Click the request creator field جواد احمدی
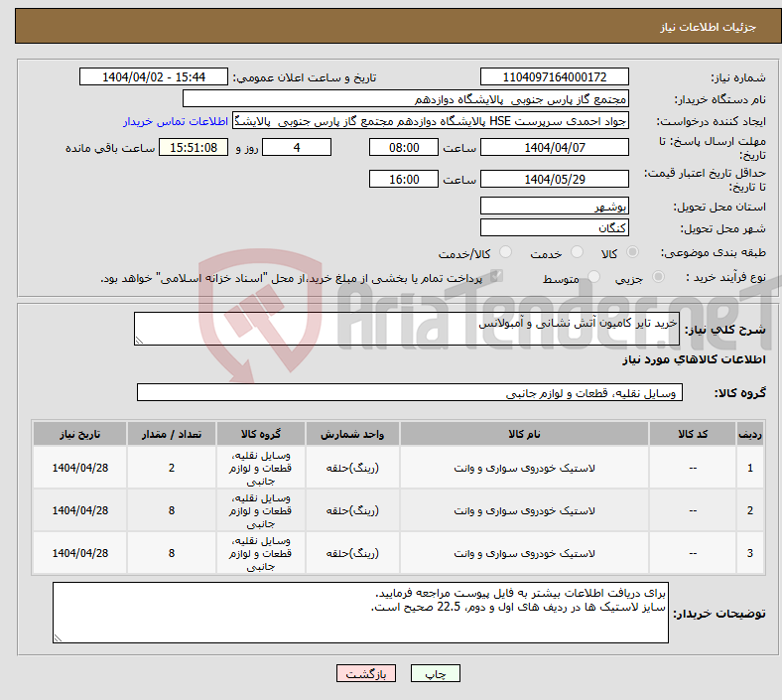 pyautogui.click(x=431, y=121)
